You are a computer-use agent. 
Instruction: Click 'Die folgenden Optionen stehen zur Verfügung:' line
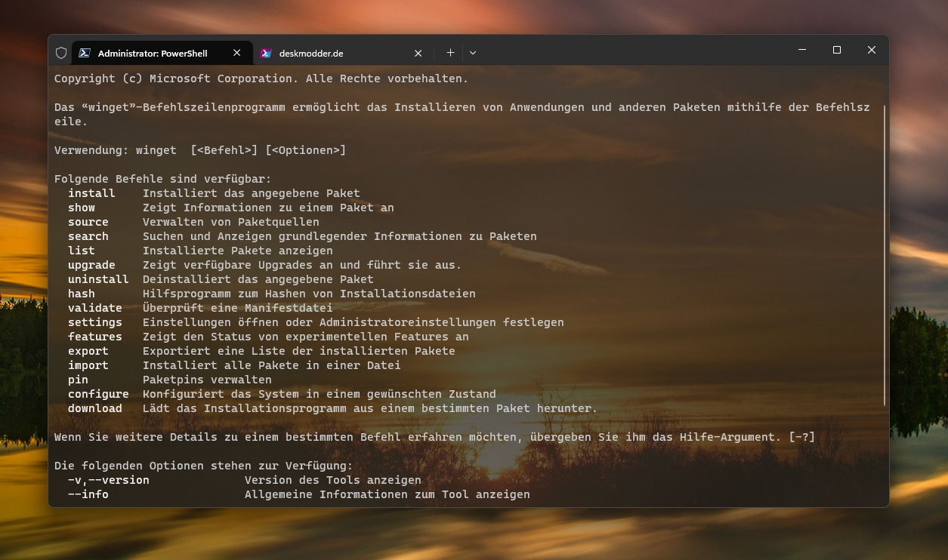pos(204,466)
